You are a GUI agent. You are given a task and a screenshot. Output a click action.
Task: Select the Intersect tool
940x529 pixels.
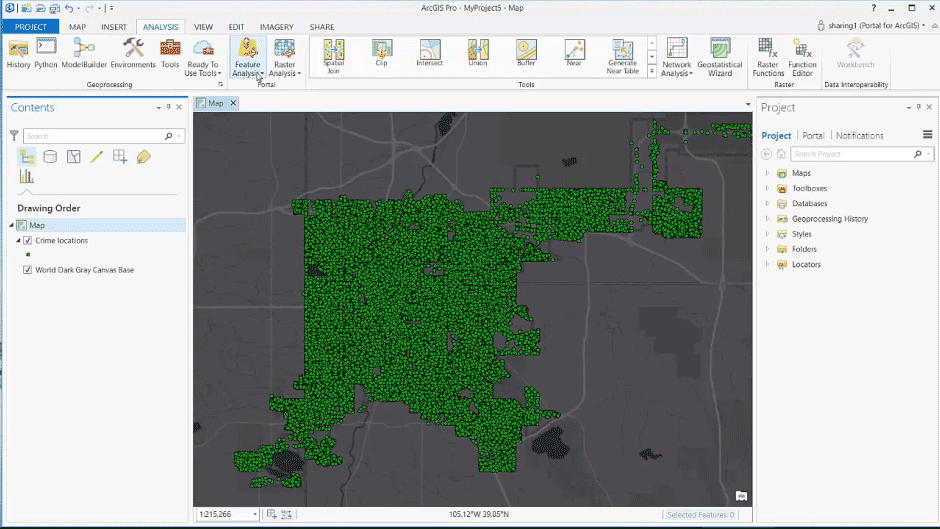tap(430, 53)
